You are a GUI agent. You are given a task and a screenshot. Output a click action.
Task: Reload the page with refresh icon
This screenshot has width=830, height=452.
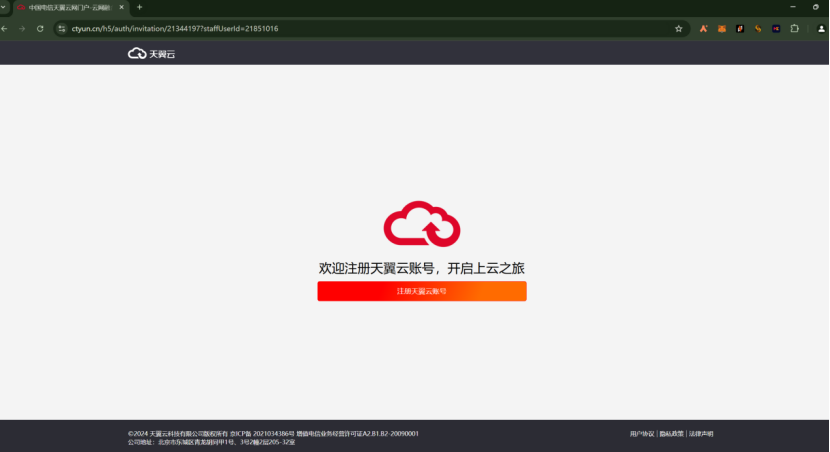[40, 29]
